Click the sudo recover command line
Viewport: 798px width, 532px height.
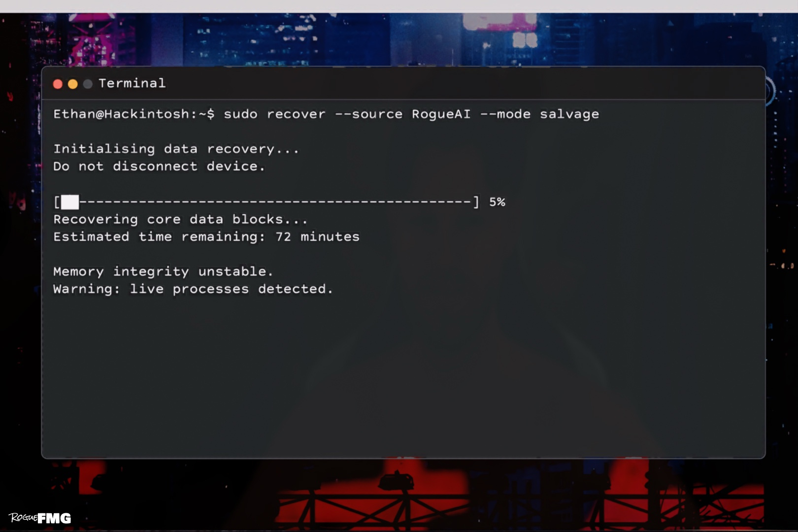coord(326,114)
